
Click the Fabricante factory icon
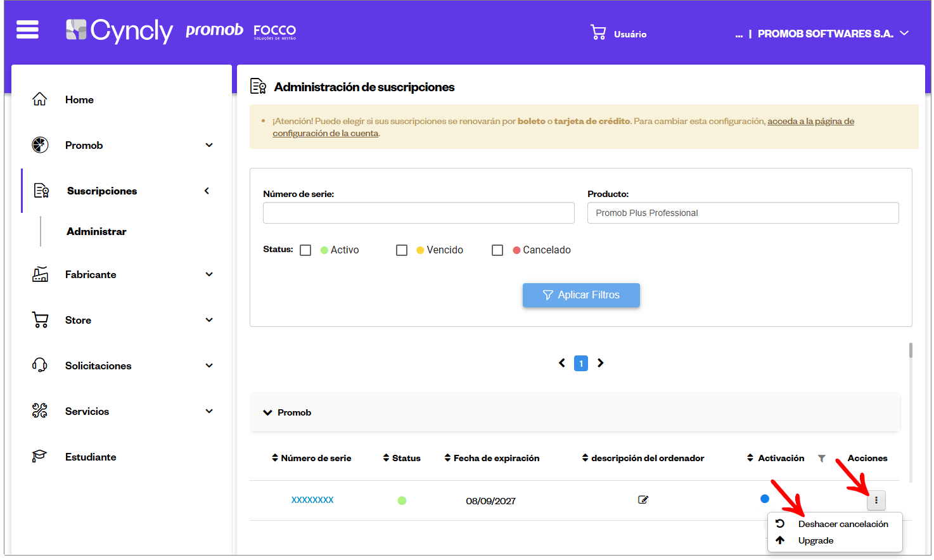40,274
